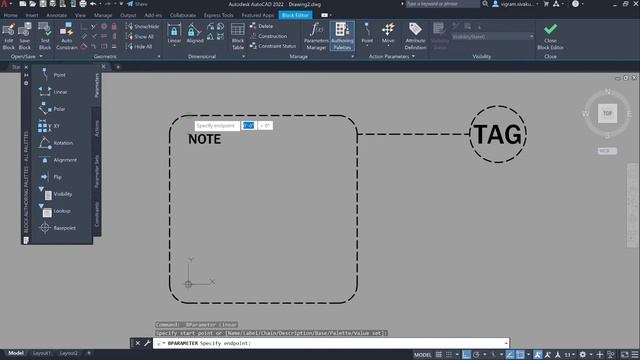Open the Block Table tool
The height and width of the screenshot is (360, 640).
(x=238, y=36)
